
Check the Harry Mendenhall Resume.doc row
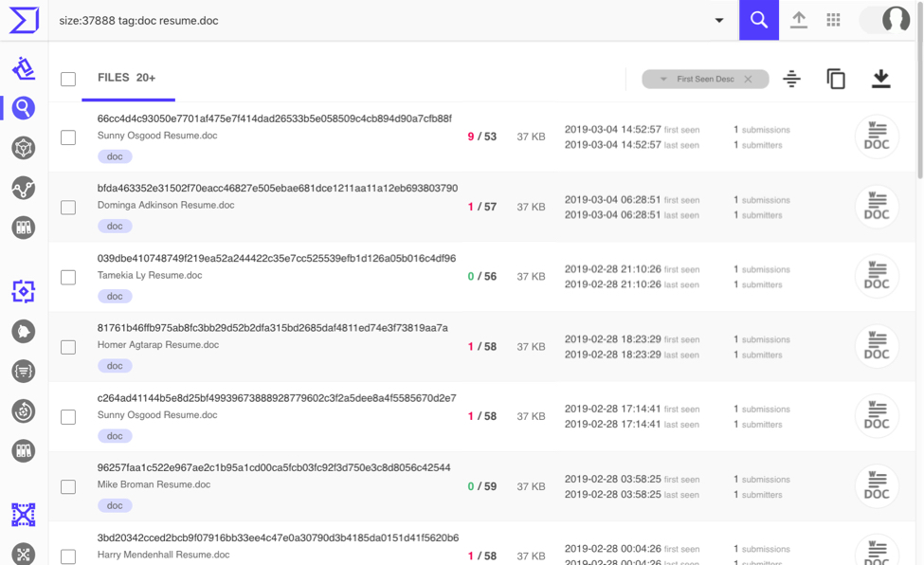pyautogui.click(x=68, y=556)
